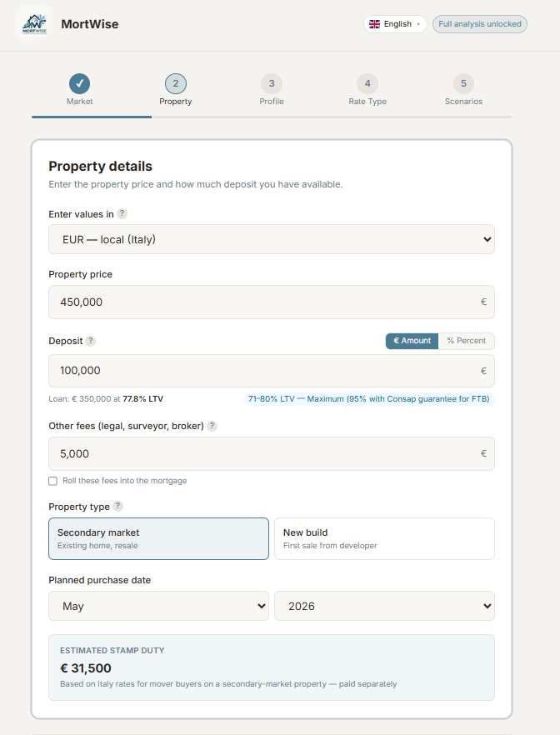
Task: Expand the EUR — local (Italy) currency dropdown
Action: (x=272, y=239)
